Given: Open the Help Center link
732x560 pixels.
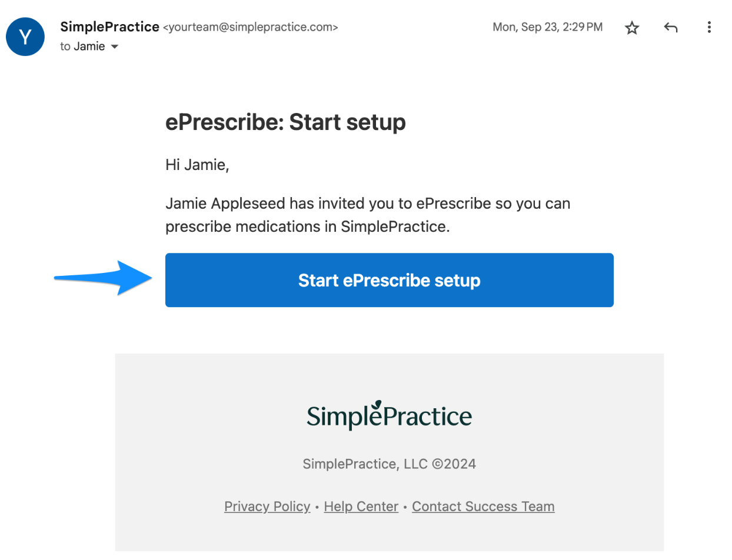Looking at the screenshot, I should 361,506.
